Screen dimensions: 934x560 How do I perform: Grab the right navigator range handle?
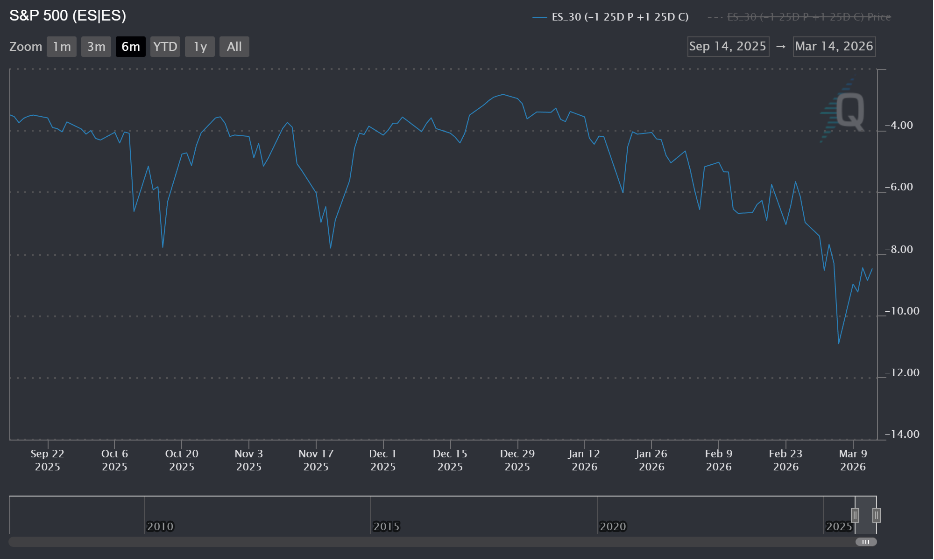[x=877, y=515]
